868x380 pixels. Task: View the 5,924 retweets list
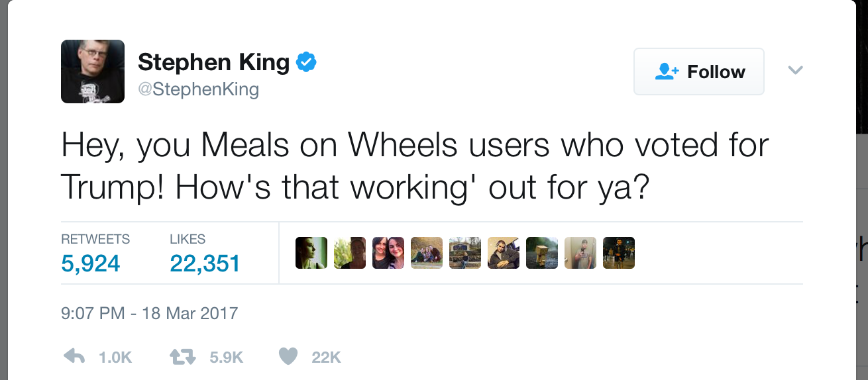click(91, 263)
